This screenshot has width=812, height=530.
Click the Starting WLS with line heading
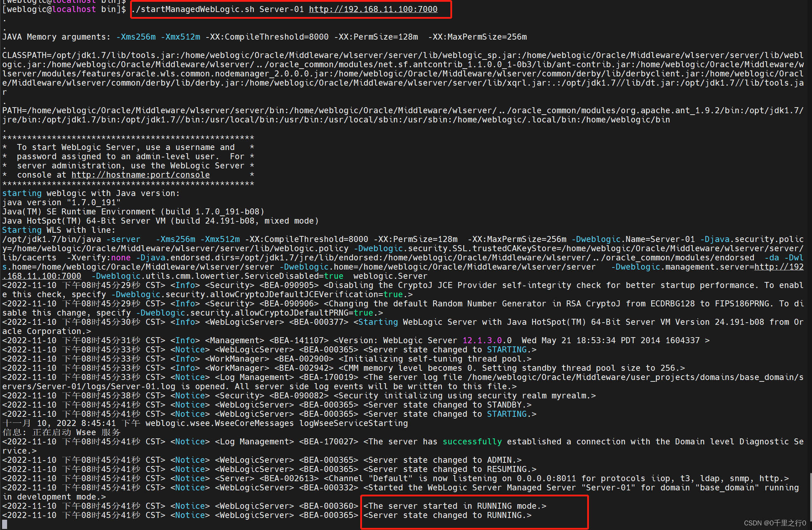pyautogui.click(x=58, y=230)
